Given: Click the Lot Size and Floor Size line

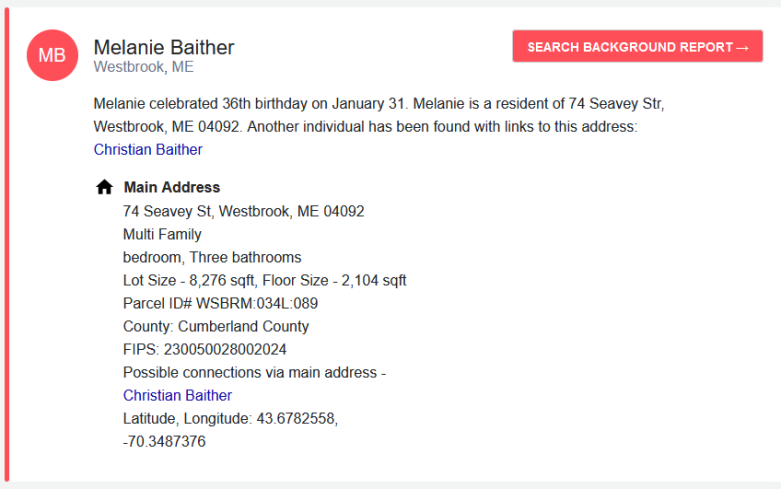Looking at the screenshot, I should 264,280.
